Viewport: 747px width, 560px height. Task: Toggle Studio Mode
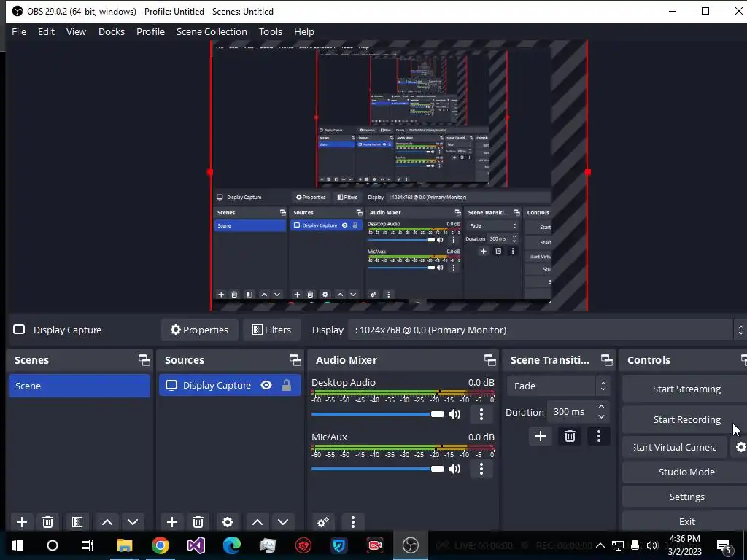click(x=686, y=472)
